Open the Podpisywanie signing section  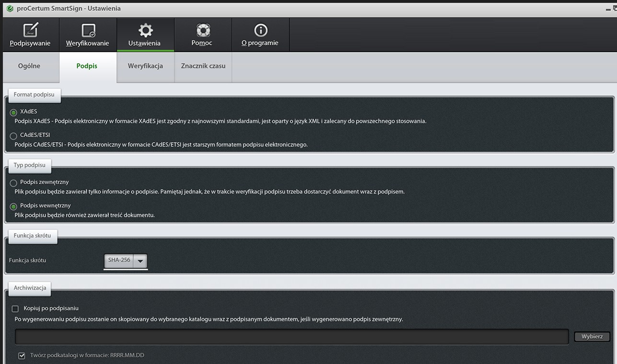tap(31, 34)
